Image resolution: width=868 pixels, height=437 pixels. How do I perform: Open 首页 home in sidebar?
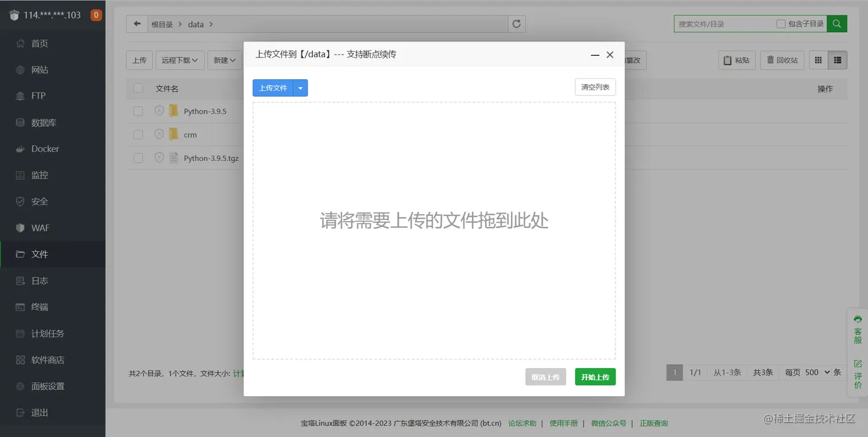pos(53,43)
